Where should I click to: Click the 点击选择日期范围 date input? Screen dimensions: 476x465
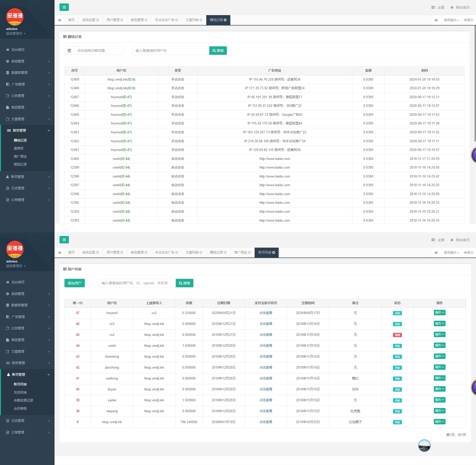tap(99, 51)
